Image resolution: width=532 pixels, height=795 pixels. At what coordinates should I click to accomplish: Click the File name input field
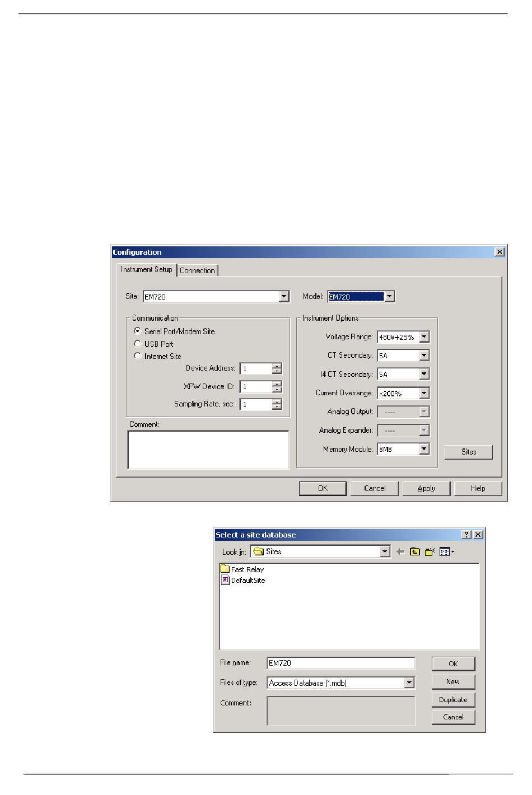click(340, 663)
